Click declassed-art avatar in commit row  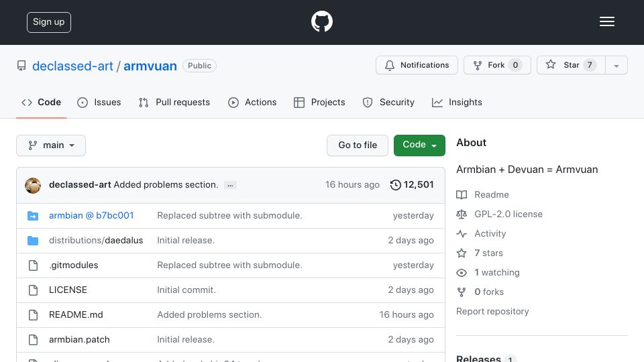[x=33, y=186]
